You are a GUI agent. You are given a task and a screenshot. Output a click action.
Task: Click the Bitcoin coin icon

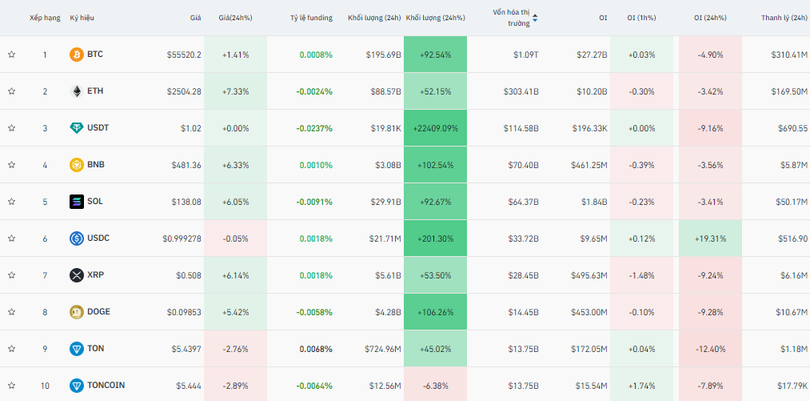coord(76,54)
